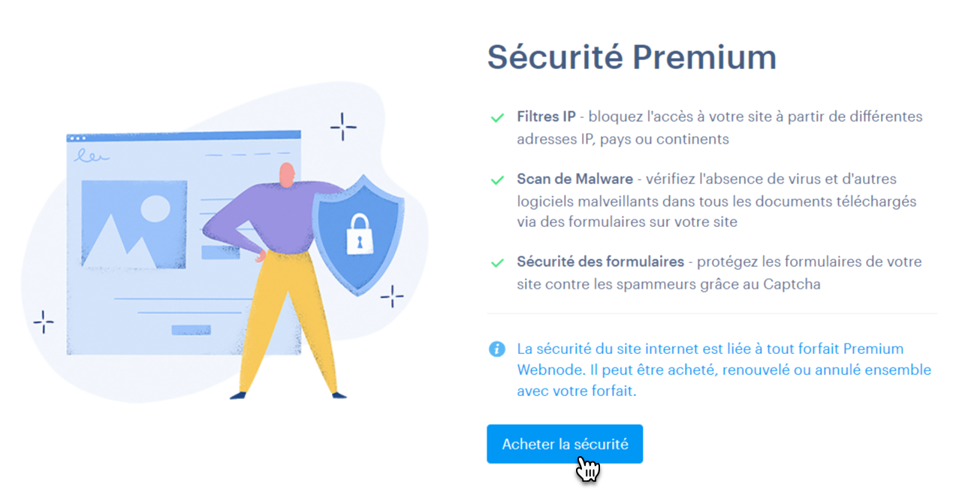Select the Filtres IP heading text
Viewport: 980px width, 490px height.
[546, 117]
